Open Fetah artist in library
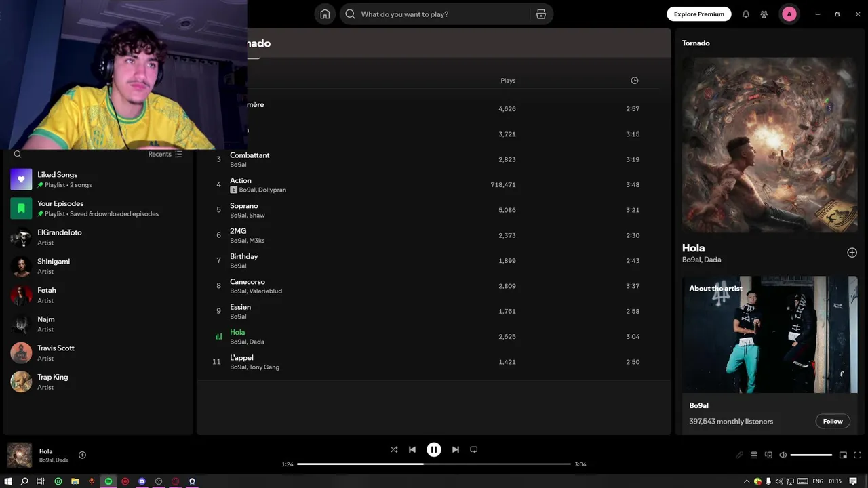 pos(98,295)
